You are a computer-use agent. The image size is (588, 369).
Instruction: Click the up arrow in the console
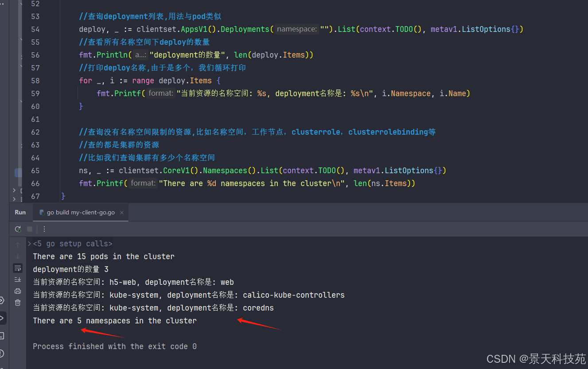tap(18, 245)
